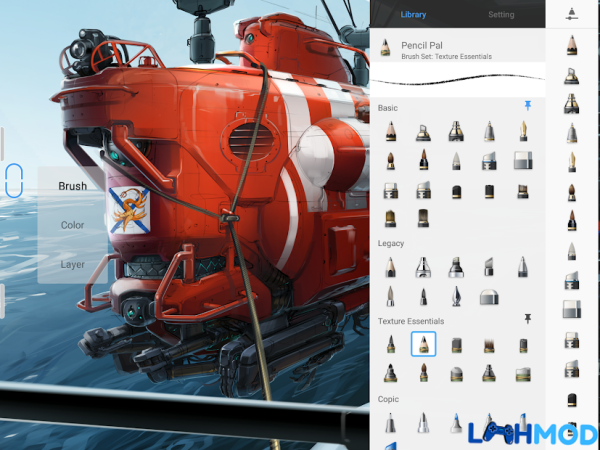
Task: Select the dark pencil brush in Texture Essentials
Action: (x=391, y=344)
